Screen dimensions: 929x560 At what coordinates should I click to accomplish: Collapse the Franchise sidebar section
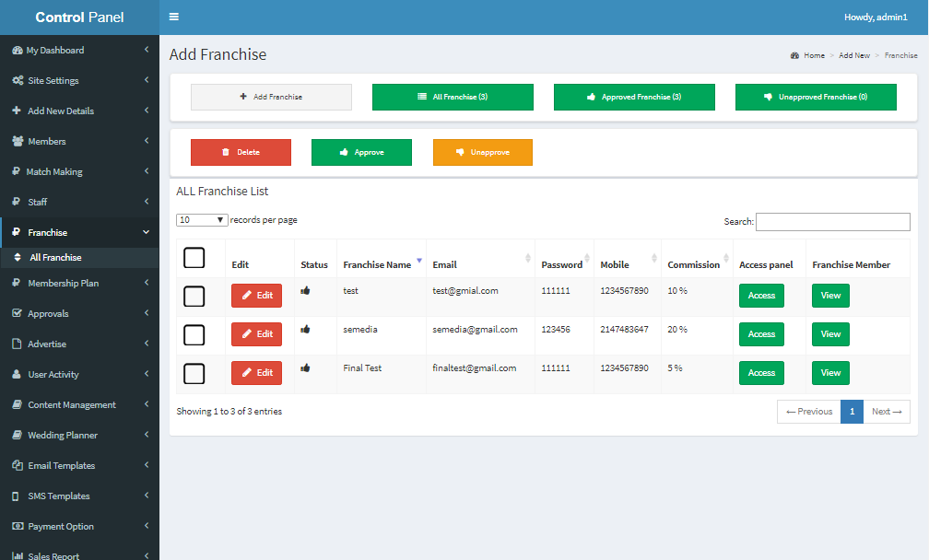(x=79, y=233)
